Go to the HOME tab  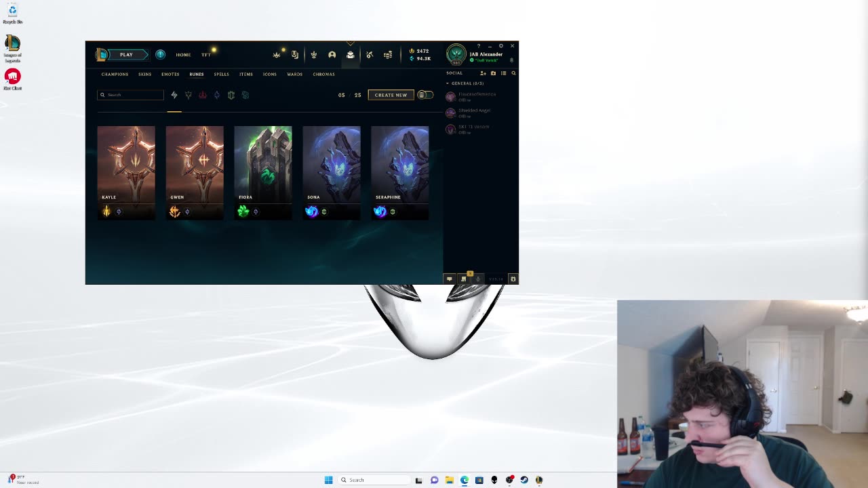183,55
